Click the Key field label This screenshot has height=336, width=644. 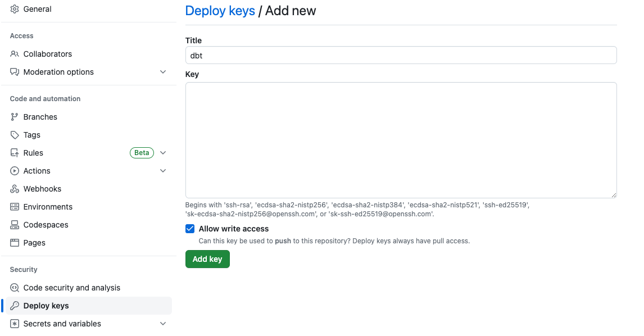tap(192, 74)
